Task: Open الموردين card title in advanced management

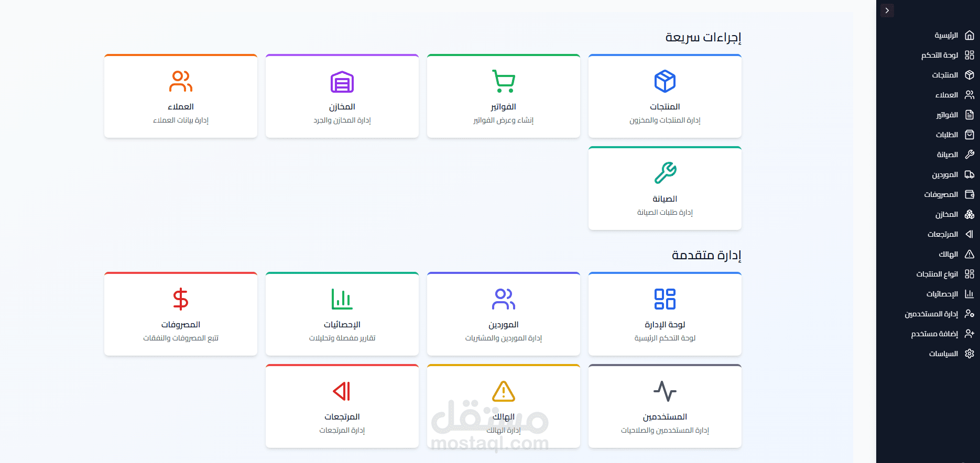Action: coord(504,325)
